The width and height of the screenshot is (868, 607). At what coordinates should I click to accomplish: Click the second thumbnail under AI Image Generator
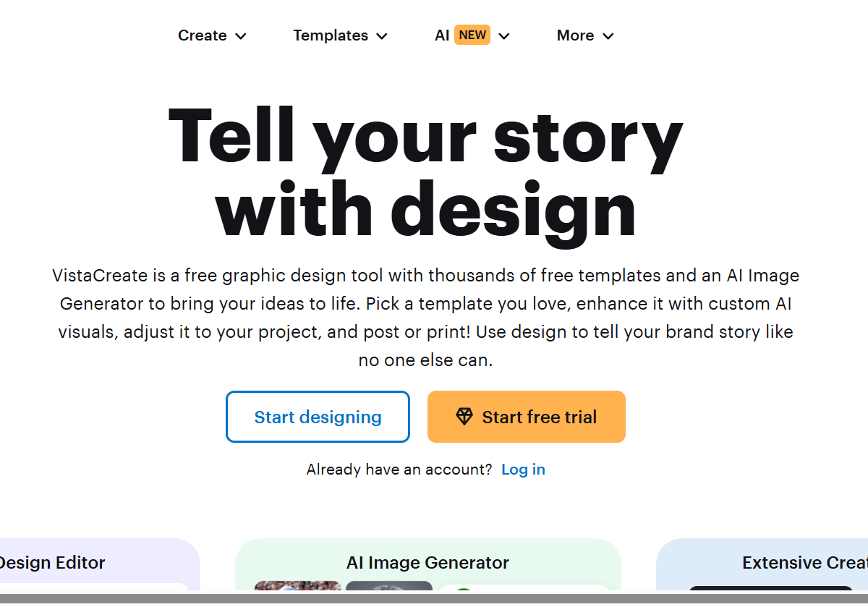click(388, 587)
